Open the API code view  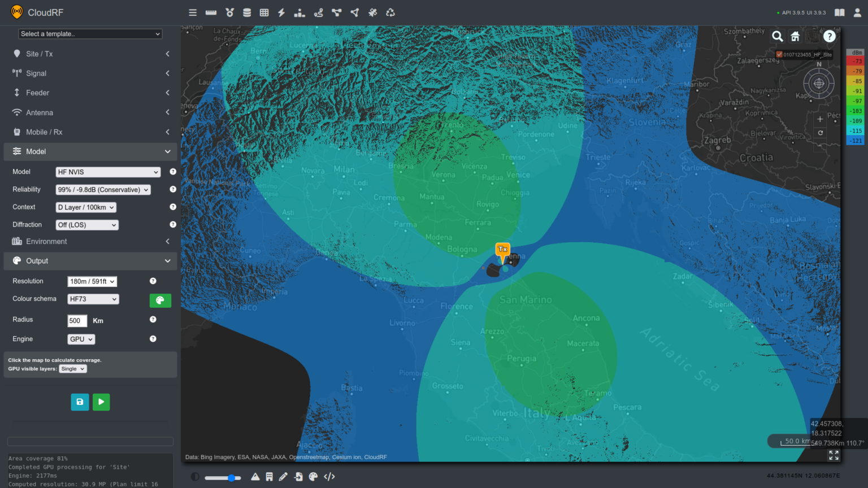(329, 477)
